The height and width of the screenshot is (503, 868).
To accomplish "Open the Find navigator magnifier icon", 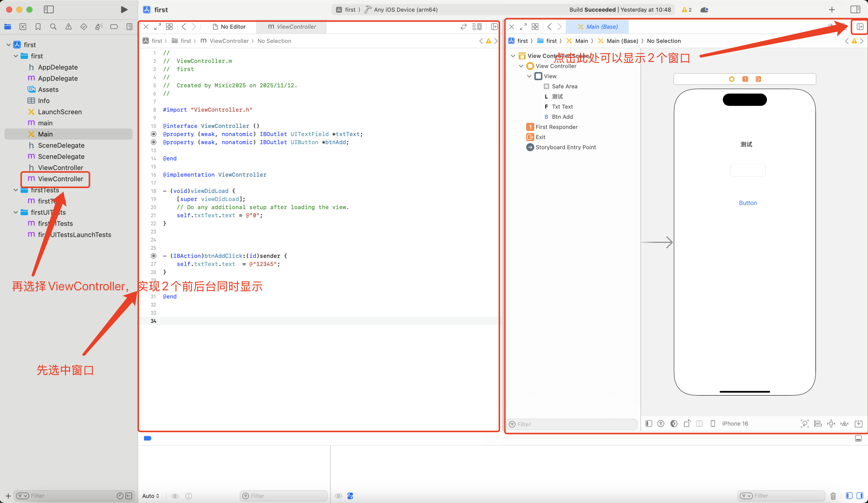I will (53, 27).
